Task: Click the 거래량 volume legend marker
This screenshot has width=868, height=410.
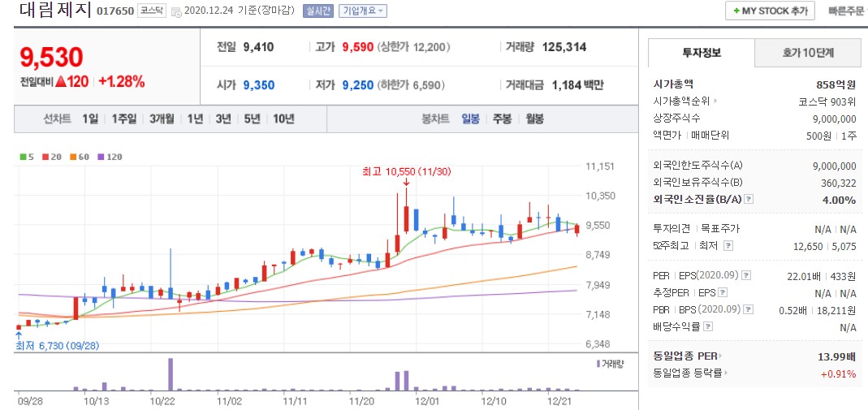Action: point(610,364)
